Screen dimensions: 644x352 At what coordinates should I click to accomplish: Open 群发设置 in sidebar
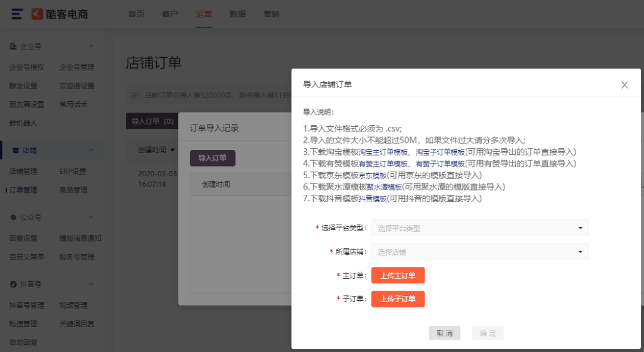coord(23,86)
